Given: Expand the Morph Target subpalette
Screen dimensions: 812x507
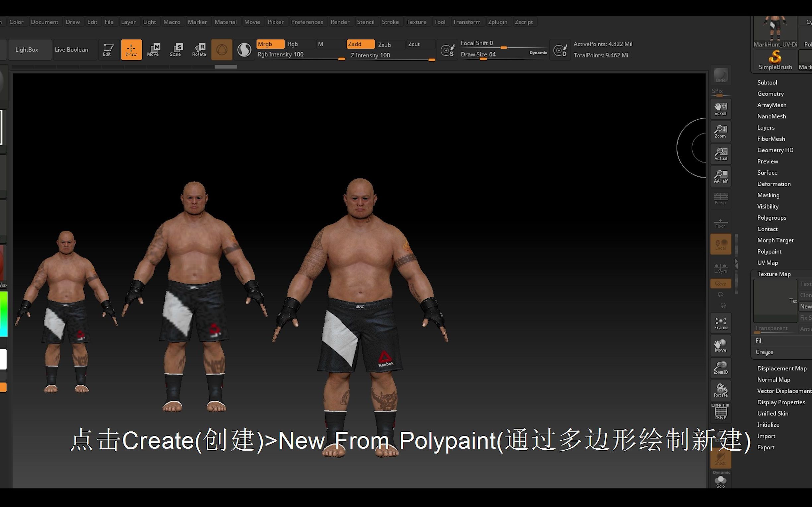Looking at the screenshot, I should coord(775,240).
